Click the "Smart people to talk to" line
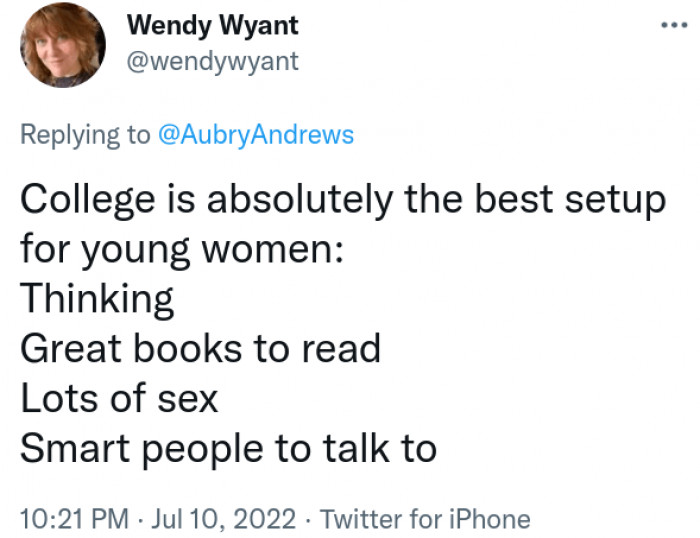 [x=228, y=448]
